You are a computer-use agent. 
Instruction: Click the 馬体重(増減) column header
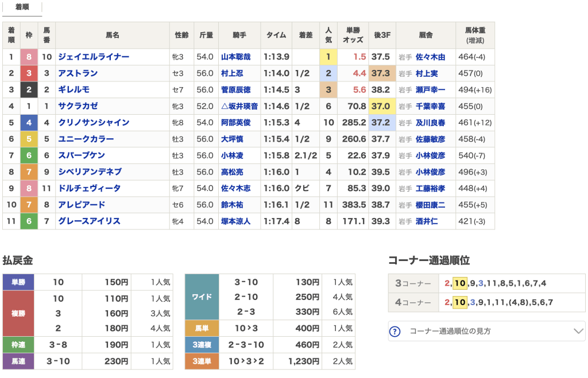475,35
